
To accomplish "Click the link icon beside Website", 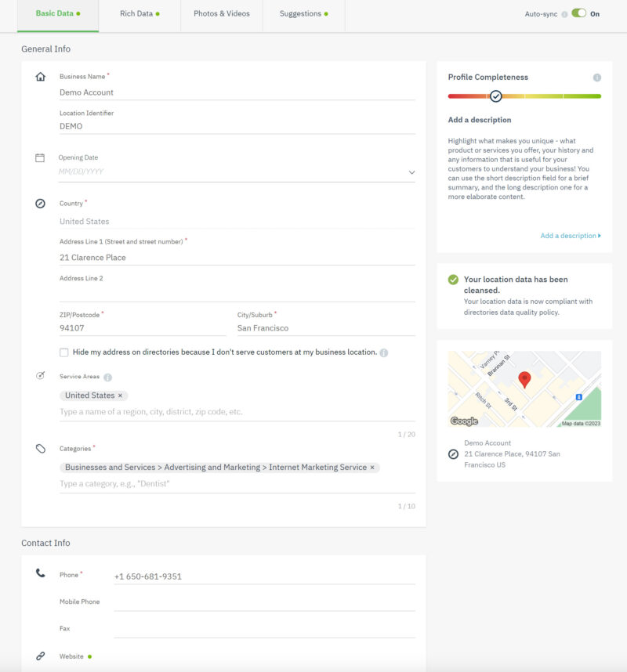I will pos(41,656).
